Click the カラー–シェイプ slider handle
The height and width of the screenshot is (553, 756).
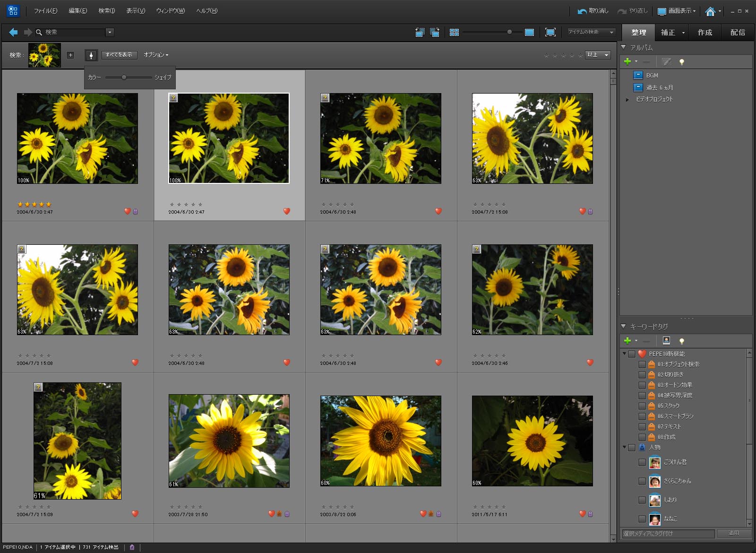[124, 77]
